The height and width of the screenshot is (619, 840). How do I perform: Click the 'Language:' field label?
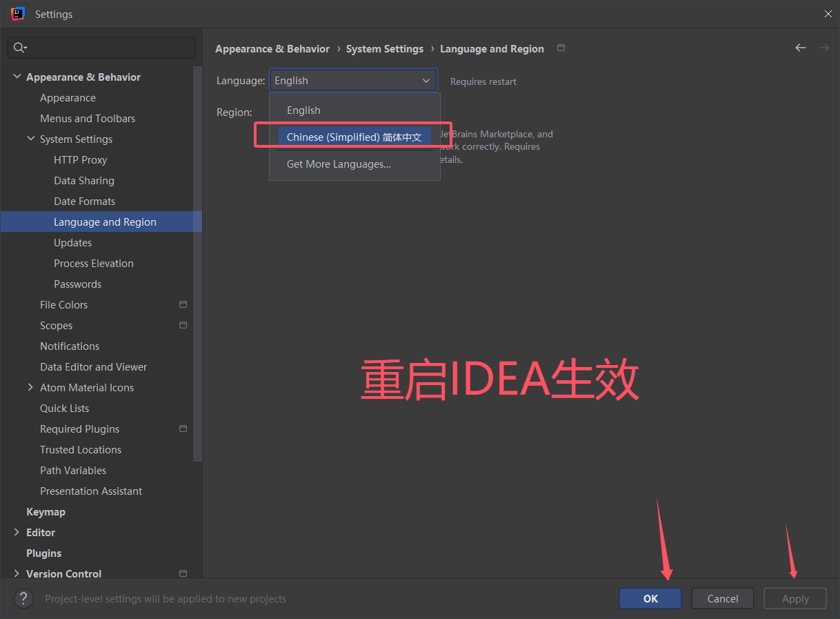click(x=241, y=81)
